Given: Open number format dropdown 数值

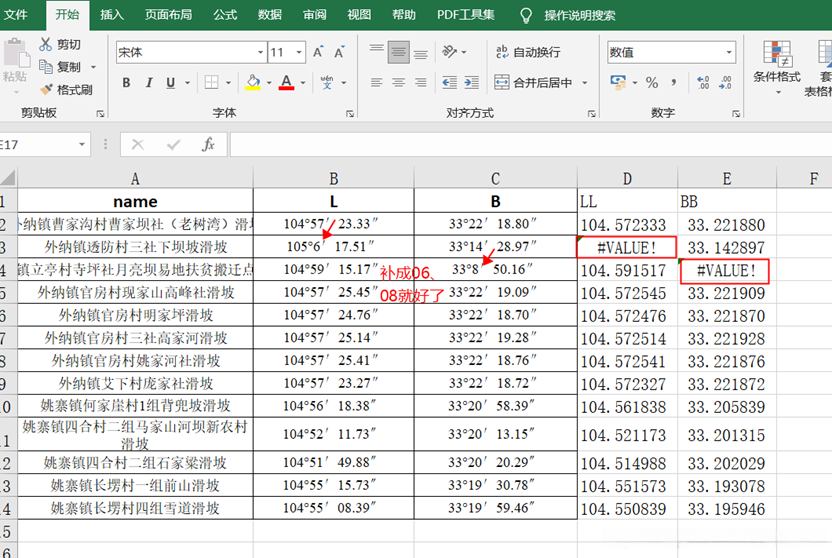Looking at the screenshot, I should 729,53.
